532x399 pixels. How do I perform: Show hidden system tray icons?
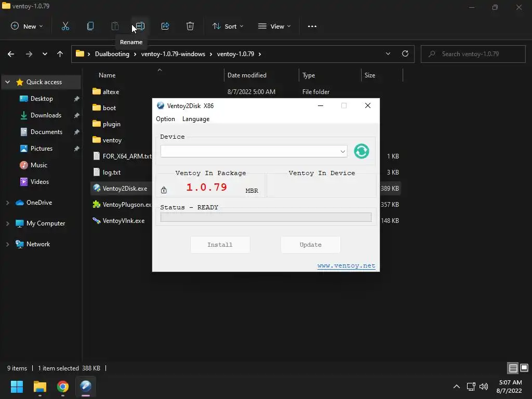[457, 387]
